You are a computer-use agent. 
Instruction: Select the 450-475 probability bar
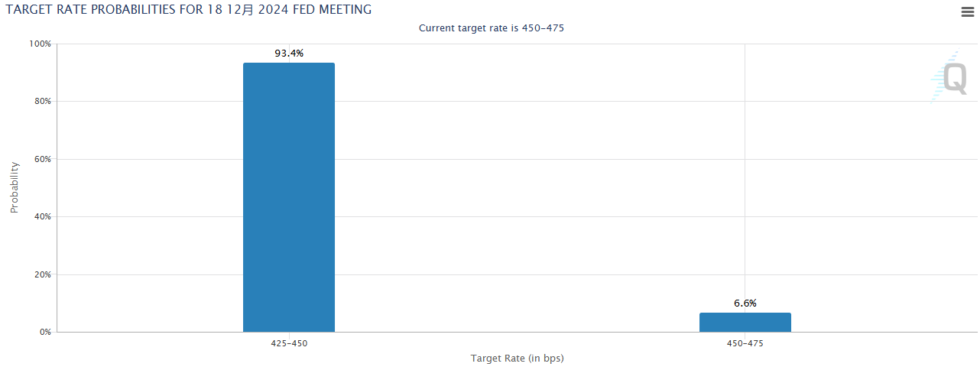(745, 322)
